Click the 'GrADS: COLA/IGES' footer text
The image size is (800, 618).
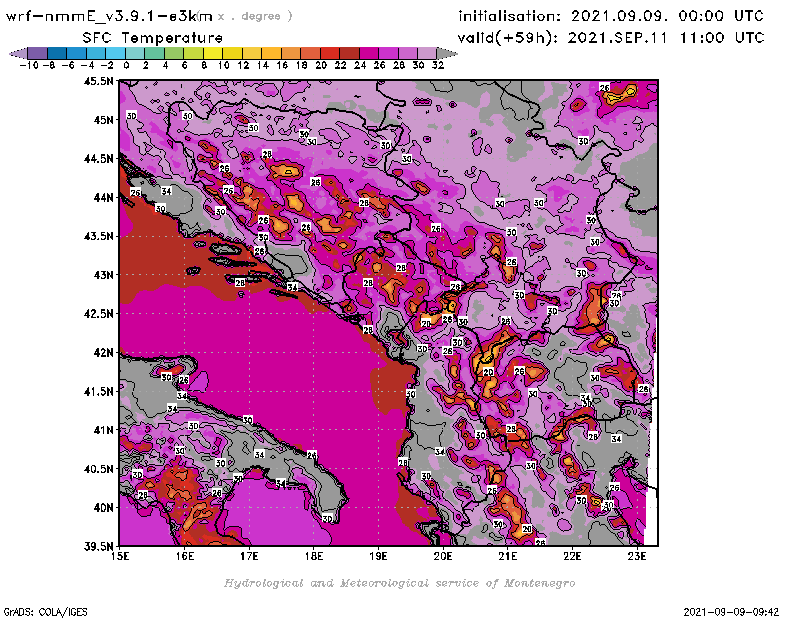coord(45,612)
